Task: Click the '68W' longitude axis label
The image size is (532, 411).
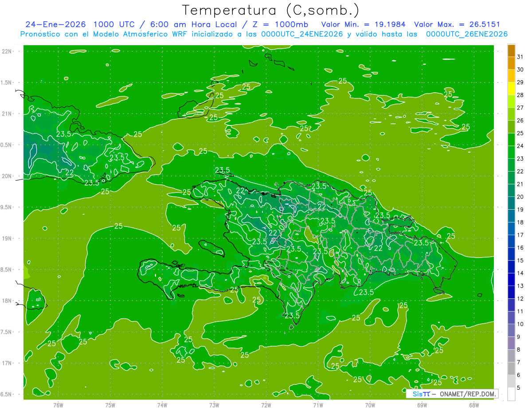Action: point(474,405)
